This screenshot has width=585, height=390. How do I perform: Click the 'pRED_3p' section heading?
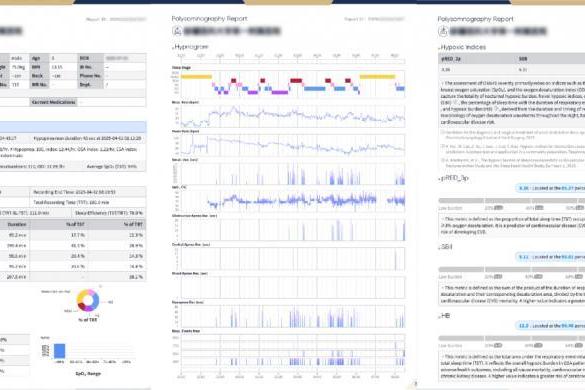(454, 178)
